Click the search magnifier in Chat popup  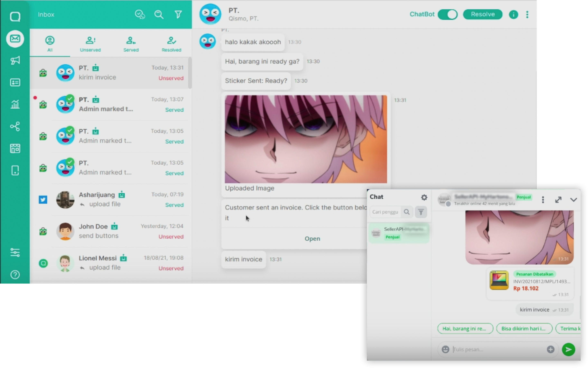coord(407,212)
